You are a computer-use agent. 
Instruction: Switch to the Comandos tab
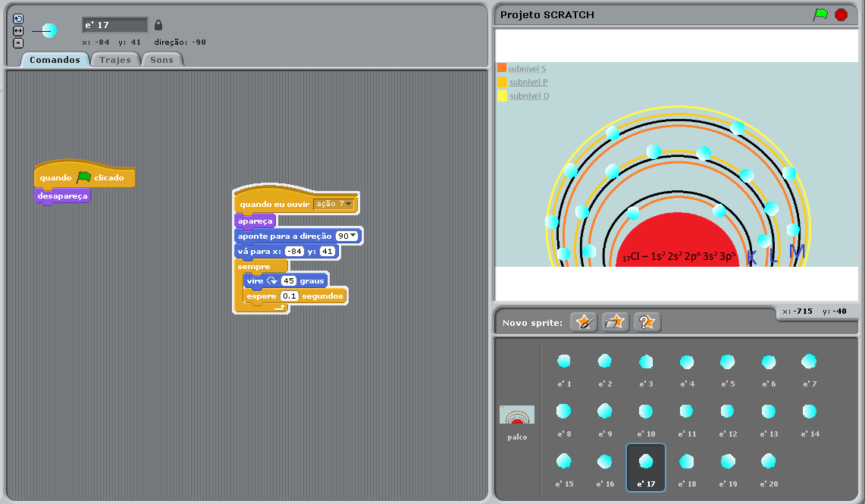(x=55, y=60)
